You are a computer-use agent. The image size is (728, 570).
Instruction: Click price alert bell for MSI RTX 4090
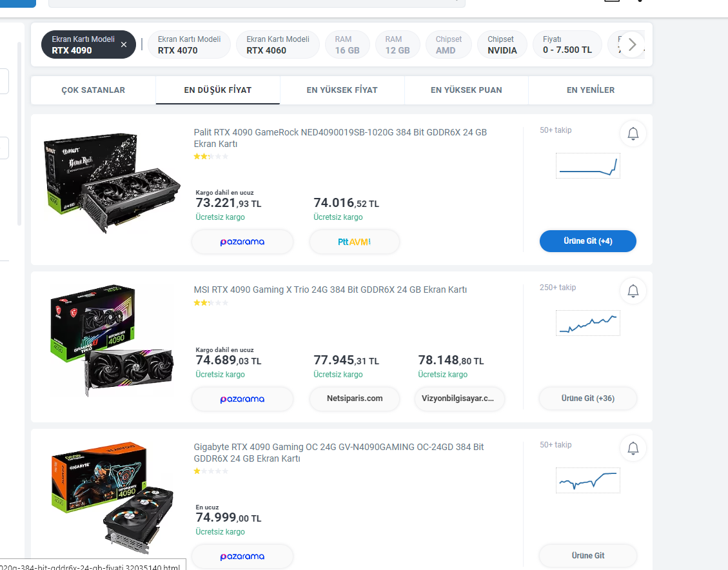tap(633, 291)
